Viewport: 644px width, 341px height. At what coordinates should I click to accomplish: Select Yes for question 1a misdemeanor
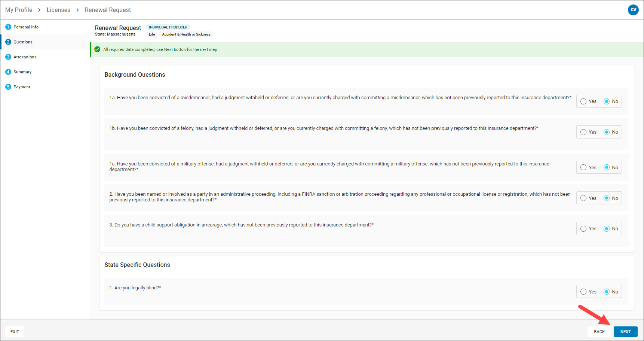(x=583, y=101)
